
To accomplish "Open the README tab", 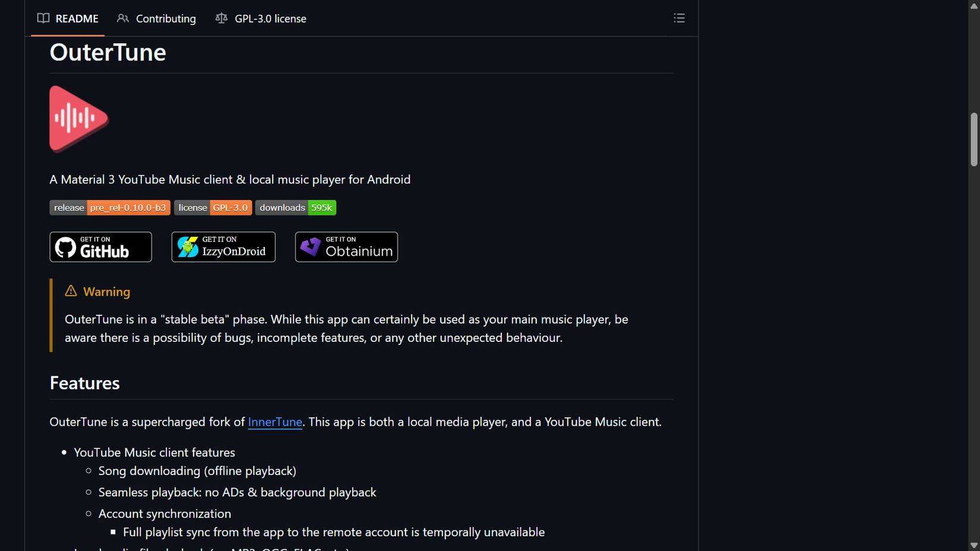I will tap(68, 18).
